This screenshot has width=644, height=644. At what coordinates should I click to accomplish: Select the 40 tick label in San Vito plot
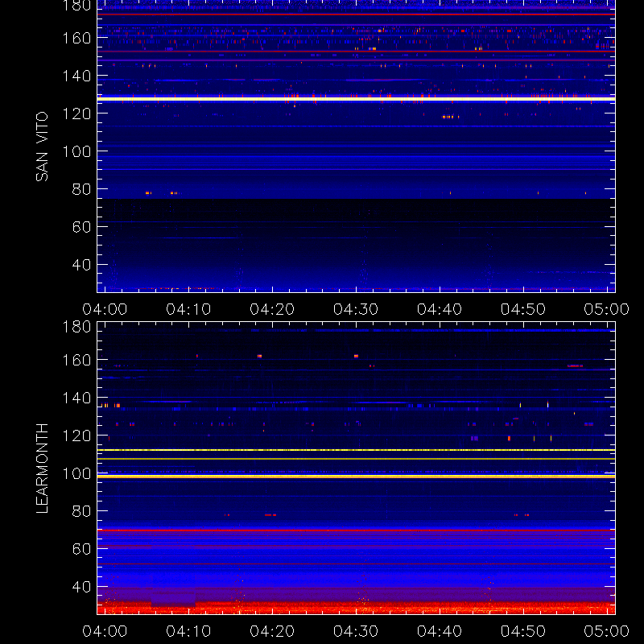point(81,265)
